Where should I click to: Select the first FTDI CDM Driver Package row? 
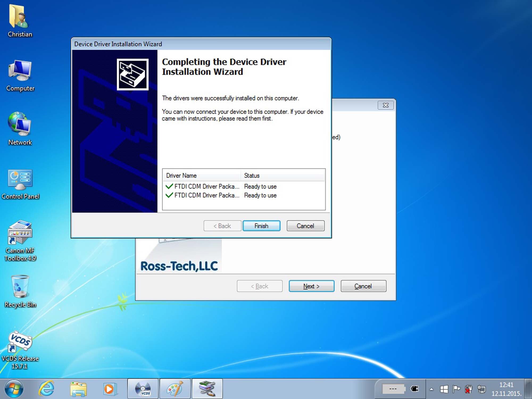pyautogui.click(x=206, y=186)
